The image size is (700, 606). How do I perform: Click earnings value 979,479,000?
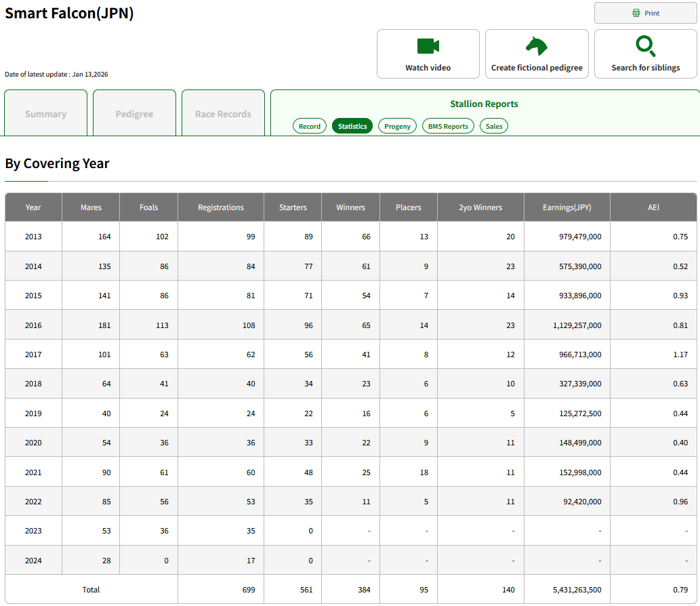[580, 237]
